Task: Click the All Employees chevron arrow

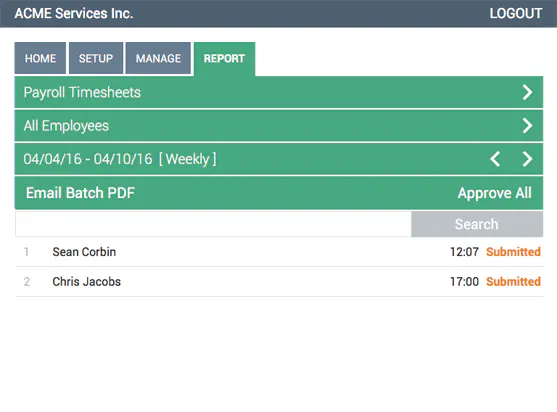Action: pos(528,126)
